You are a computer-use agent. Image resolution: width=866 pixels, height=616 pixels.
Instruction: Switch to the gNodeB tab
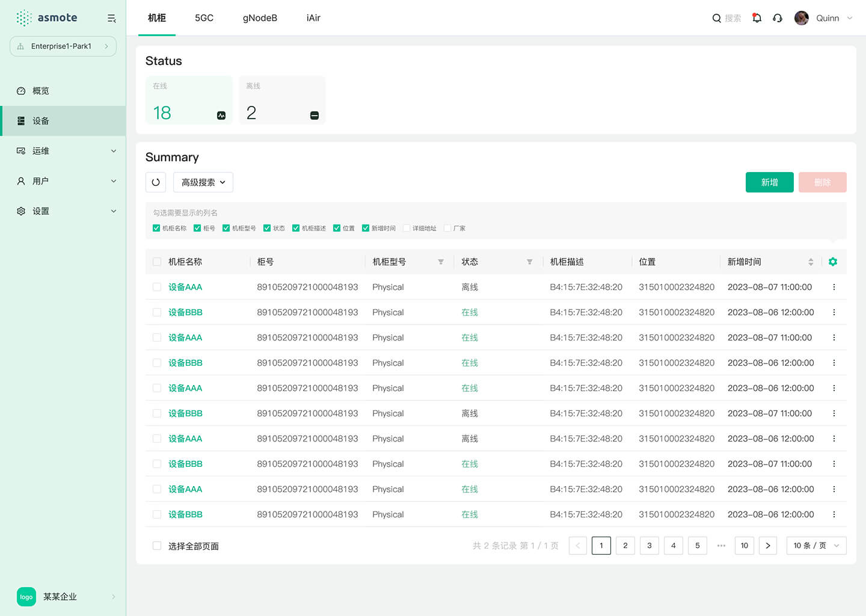click(x=260, y=18)
